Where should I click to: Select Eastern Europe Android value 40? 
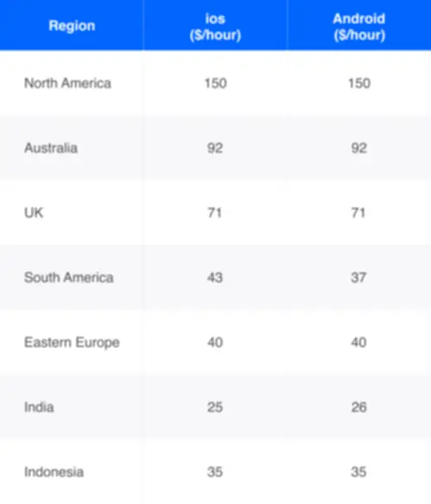(x=359, y=343)
